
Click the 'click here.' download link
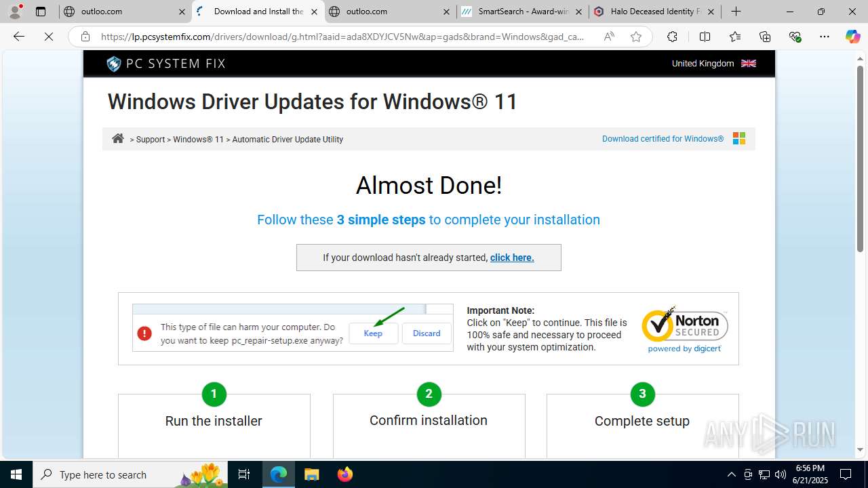click(512, 258)
